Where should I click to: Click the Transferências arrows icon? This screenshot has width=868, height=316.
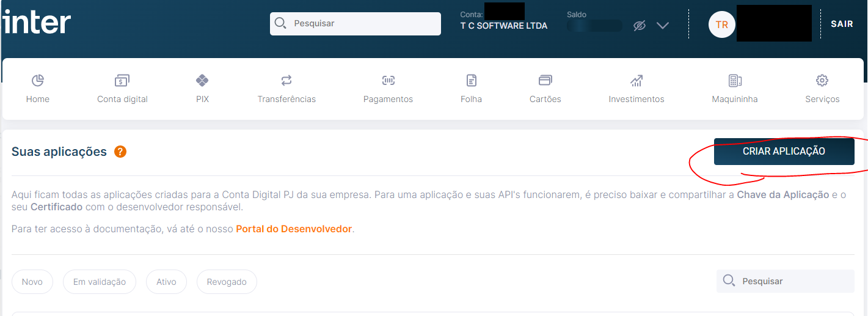pos(286,80)
